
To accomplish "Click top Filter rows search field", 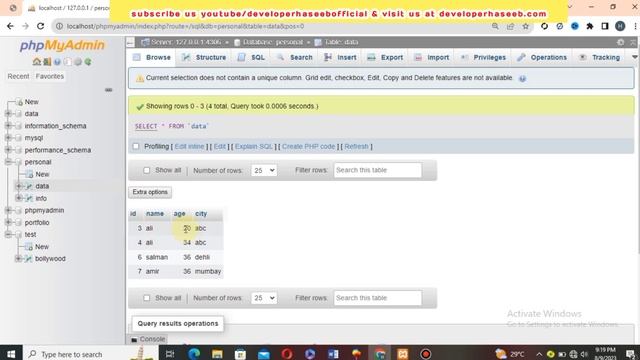I will pyautogui.click(x=378, y=170).
